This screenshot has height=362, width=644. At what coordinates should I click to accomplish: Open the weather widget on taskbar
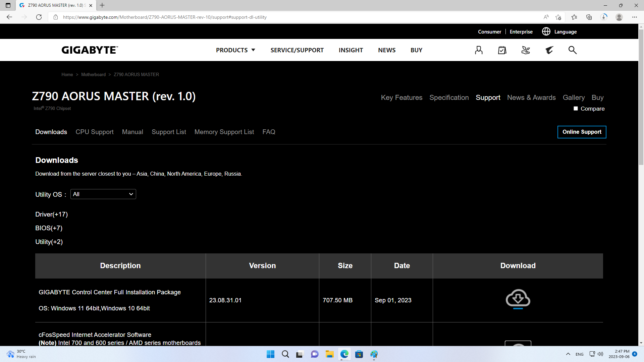coord(21,354)
